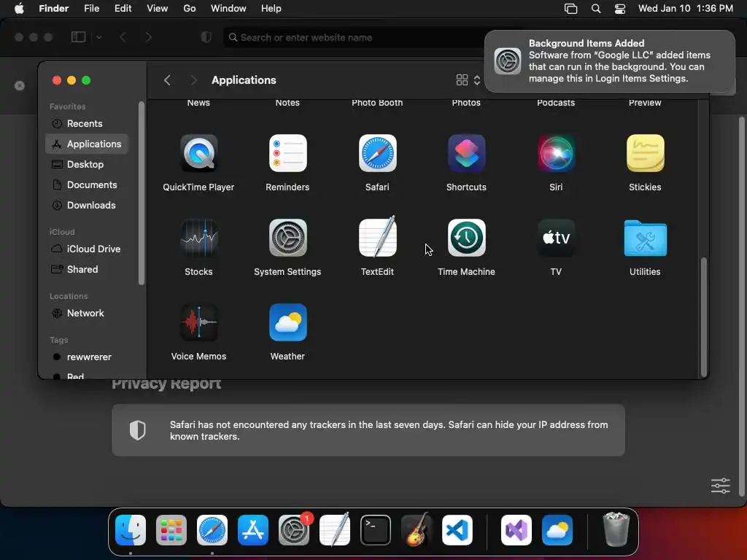Go to Desktop in sidebar

tap(87, 164)
